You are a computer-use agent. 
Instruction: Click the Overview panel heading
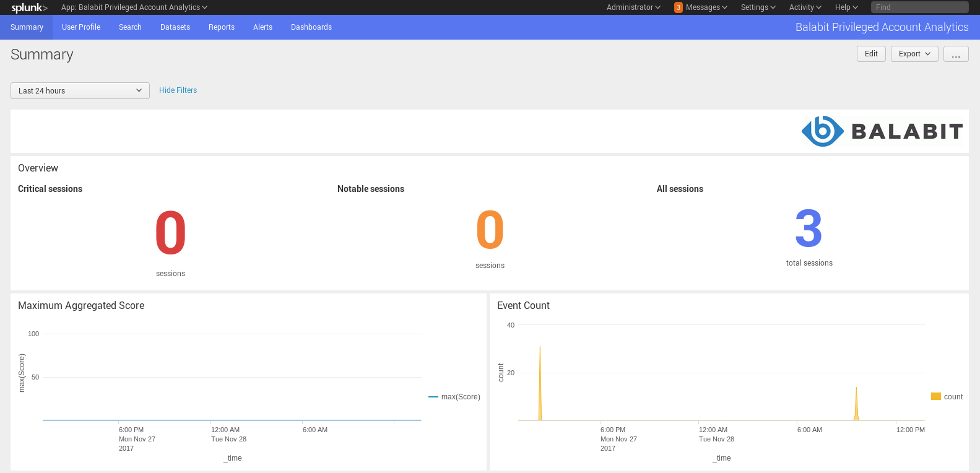[x=38, y=168]
